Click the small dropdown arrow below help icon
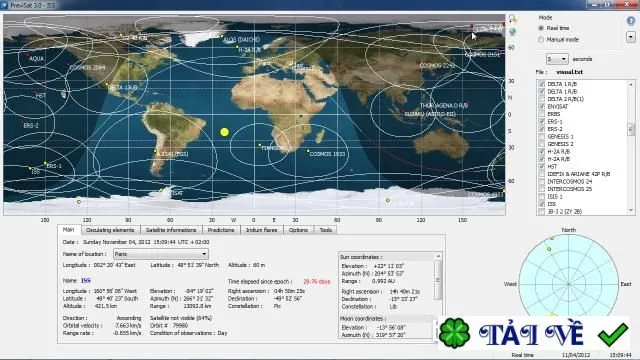Image resolution: width=640 pixels, height=360 pixels. coord(631,37)
